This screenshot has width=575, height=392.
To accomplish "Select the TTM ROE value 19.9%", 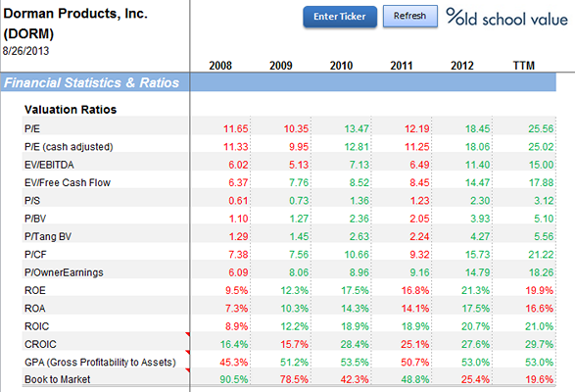I will coord(539,290).
